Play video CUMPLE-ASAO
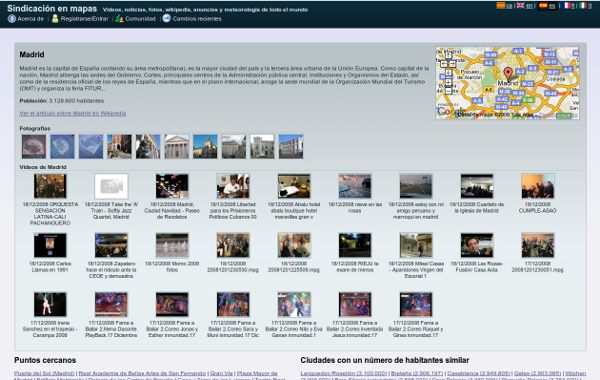Image resolution: width=600 pixels, height=380 pixels. (538, 186)
